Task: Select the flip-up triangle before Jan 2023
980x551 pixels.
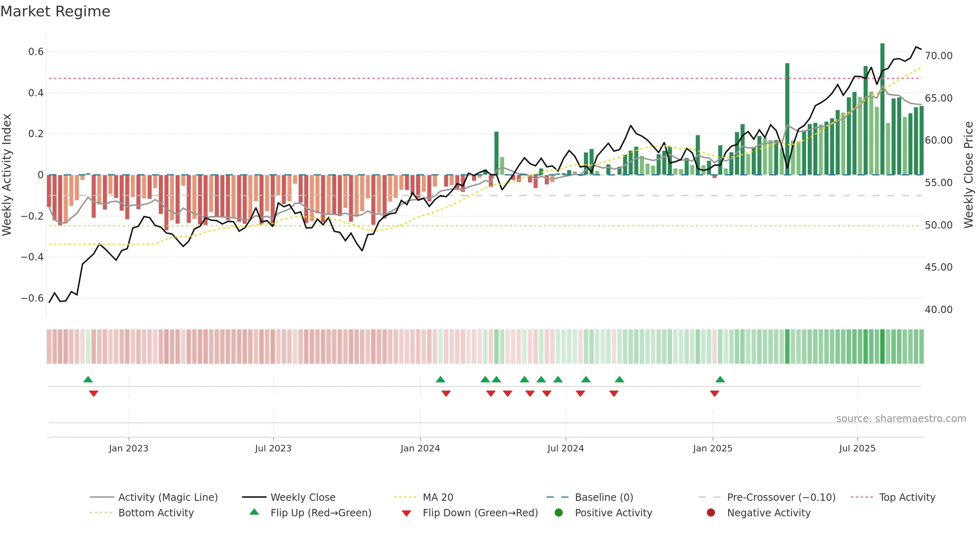Action: click(88, 380)
